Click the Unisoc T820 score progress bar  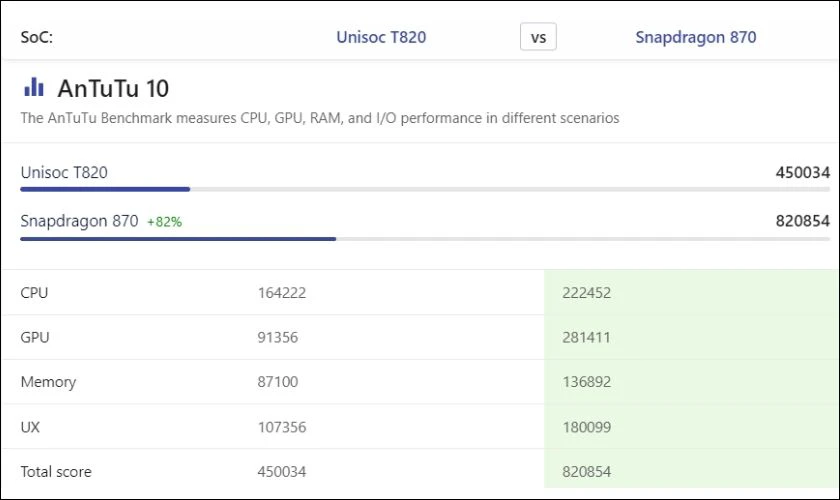pos(425,189)
